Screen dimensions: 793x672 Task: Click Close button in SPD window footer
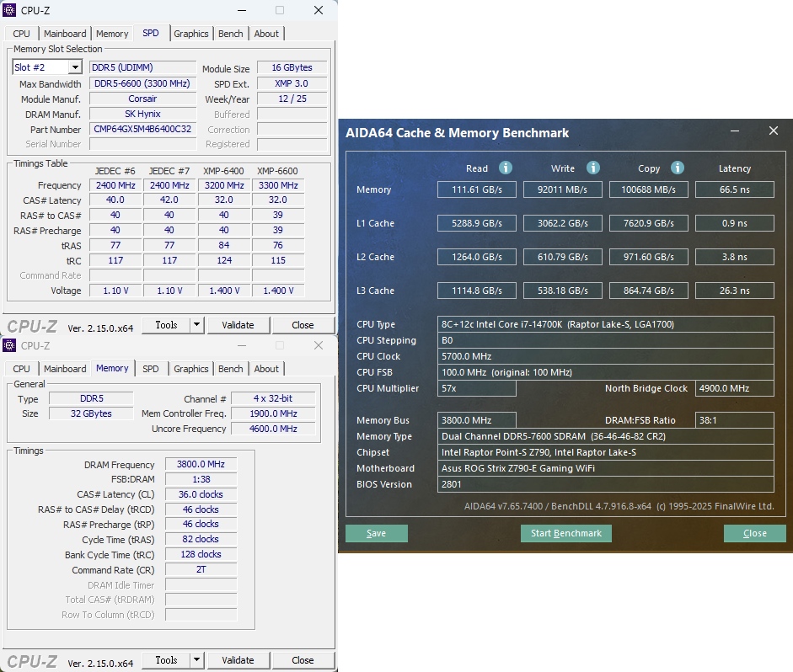303,325
